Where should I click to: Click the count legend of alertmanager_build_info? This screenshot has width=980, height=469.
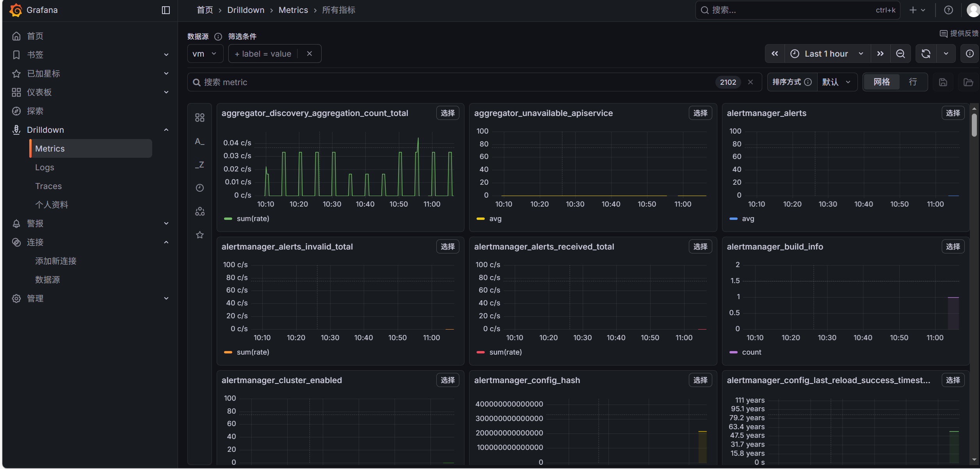pyautogui.click(x=752, y=352)
